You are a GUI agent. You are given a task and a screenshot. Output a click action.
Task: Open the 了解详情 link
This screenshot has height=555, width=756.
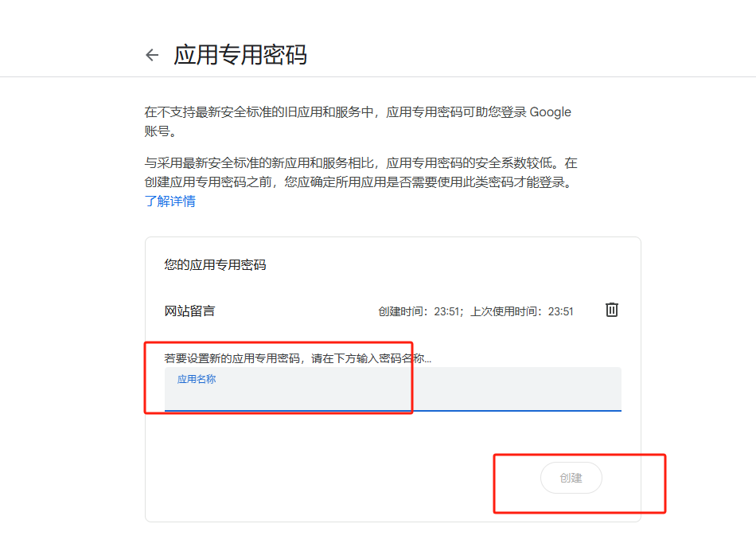point(170,201)
